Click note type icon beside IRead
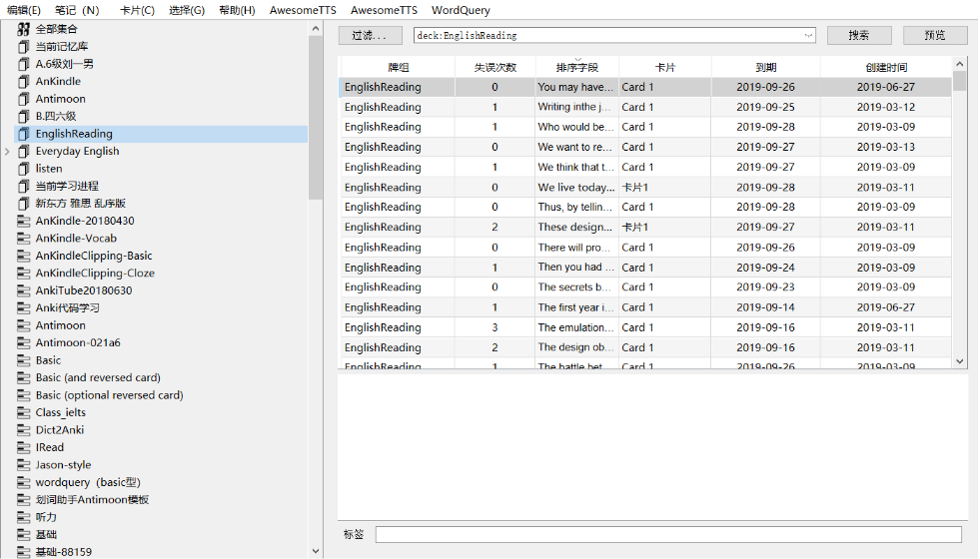Screen dimensions: 980x559 click(24, 448)
